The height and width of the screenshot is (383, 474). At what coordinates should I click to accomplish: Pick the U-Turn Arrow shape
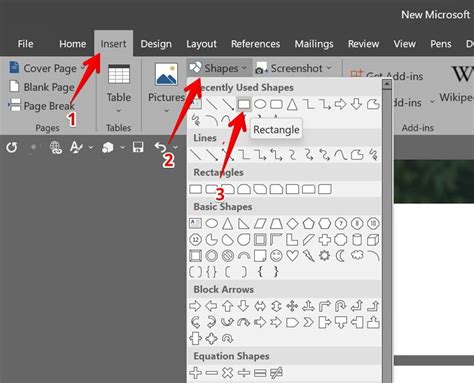pyautogui.click(x=341, y=306)
